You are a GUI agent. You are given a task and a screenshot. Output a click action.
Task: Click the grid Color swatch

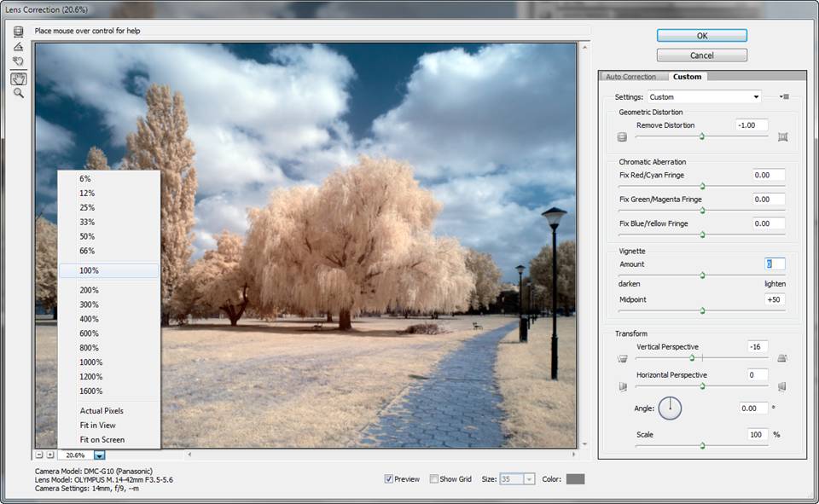coord(575,479)
